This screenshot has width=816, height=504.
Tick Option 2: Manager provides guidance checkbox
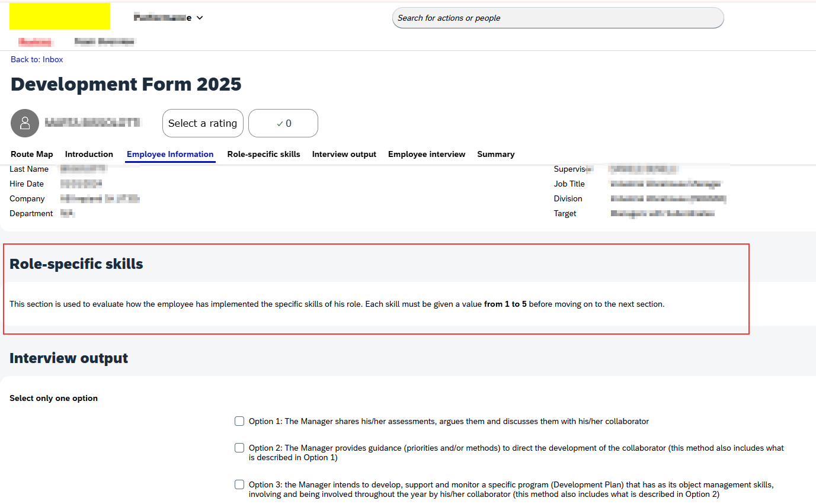pyautogui.click(x=239, y=448)
